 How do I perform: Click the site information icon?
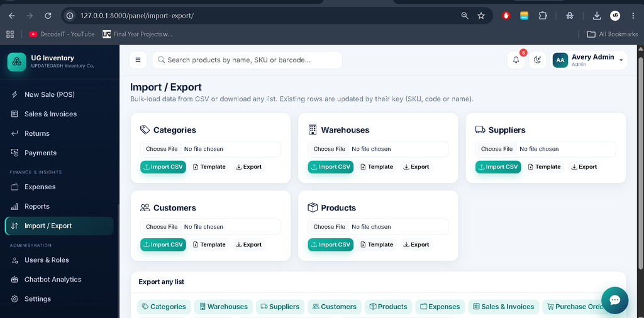pos(70,16)
